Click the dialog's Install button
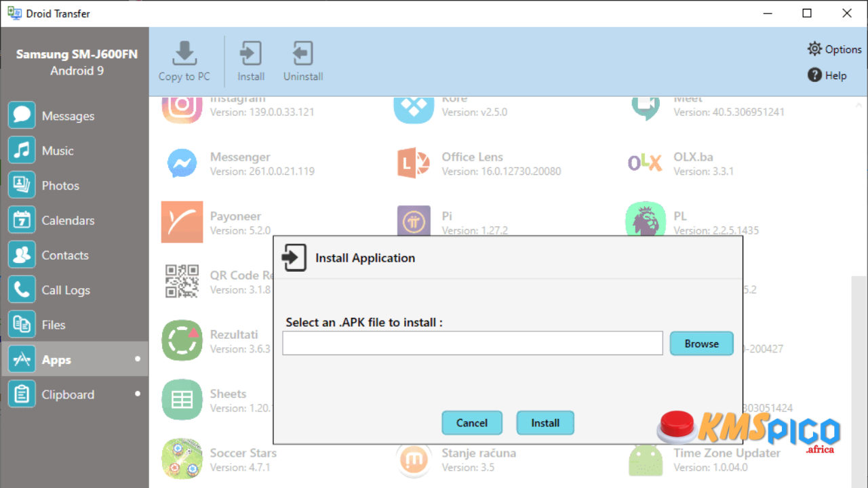This screenshot has height=488, width=868. (545, 423)
